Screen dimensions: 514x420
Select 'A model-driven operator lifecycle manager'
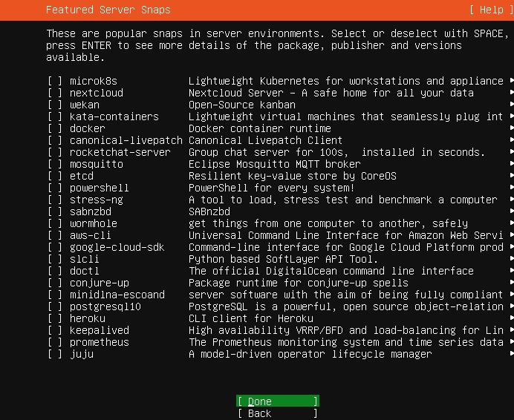click(x=310, y=354)
